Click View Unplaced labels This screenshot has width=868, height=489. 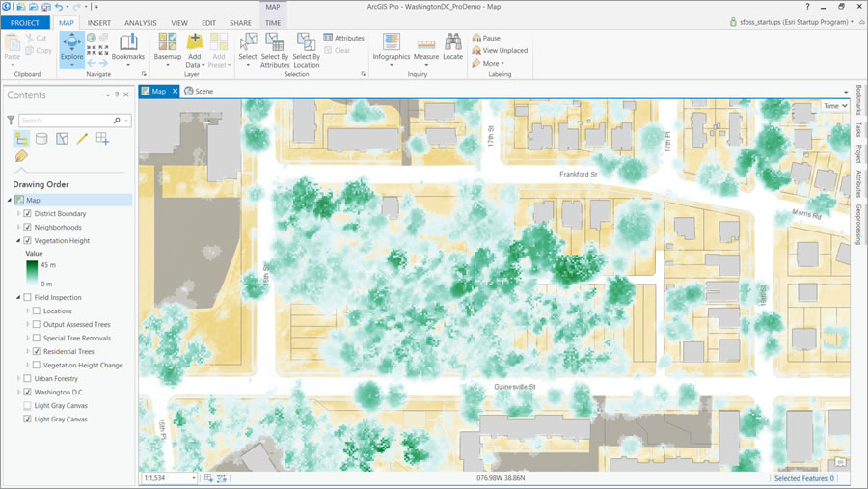pyautogui.click(x=500, y=50)
